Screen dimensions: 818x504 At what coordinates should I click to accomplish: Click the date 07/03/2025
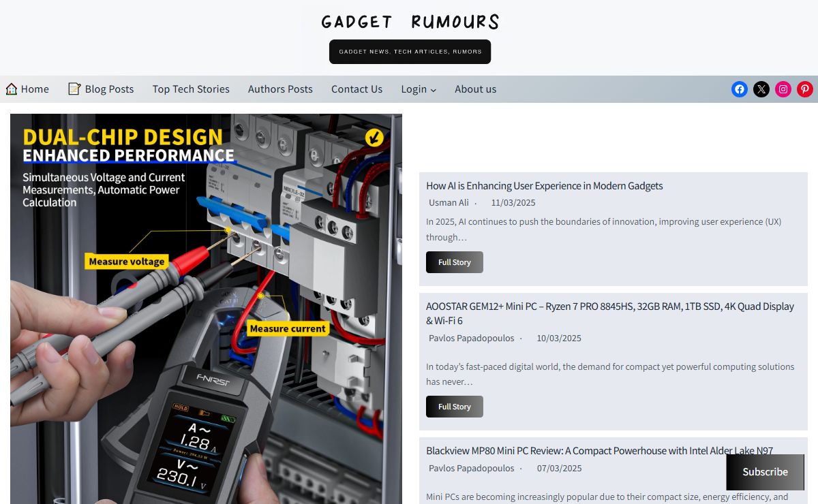(x=559, y=468)
